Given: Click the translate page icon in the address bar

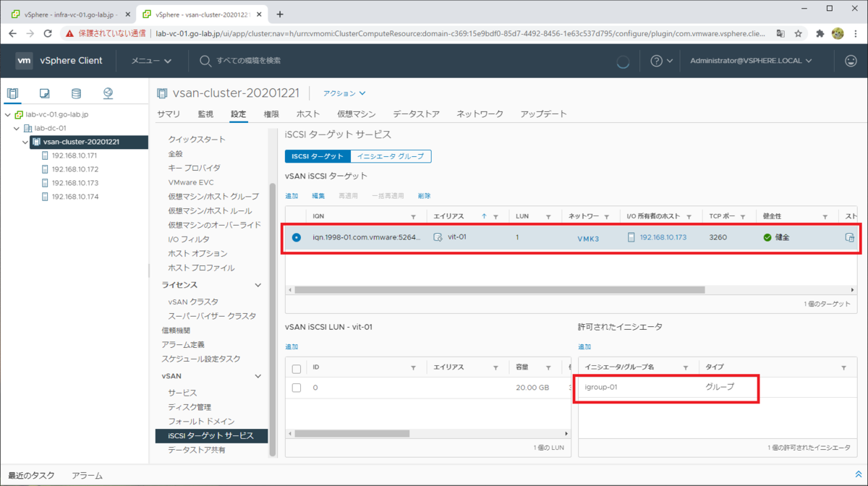Looking at the screenshot, I should [780, 33].
